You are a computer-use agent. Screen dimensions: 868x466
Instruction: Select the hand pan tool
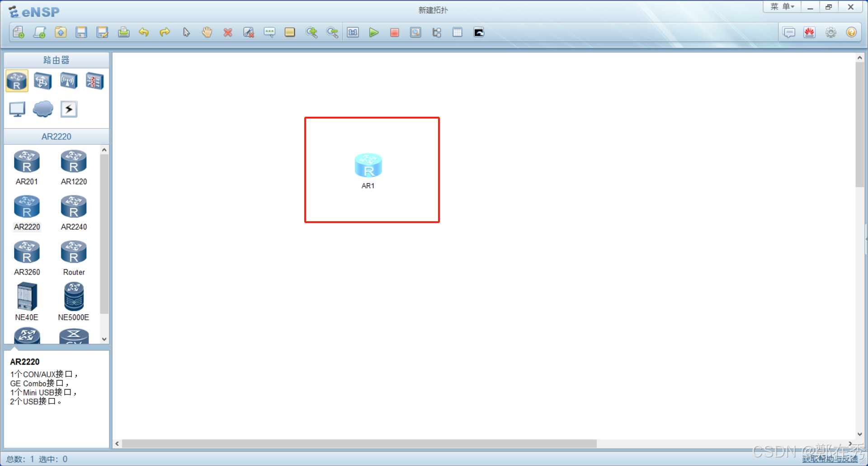(207, 32)
